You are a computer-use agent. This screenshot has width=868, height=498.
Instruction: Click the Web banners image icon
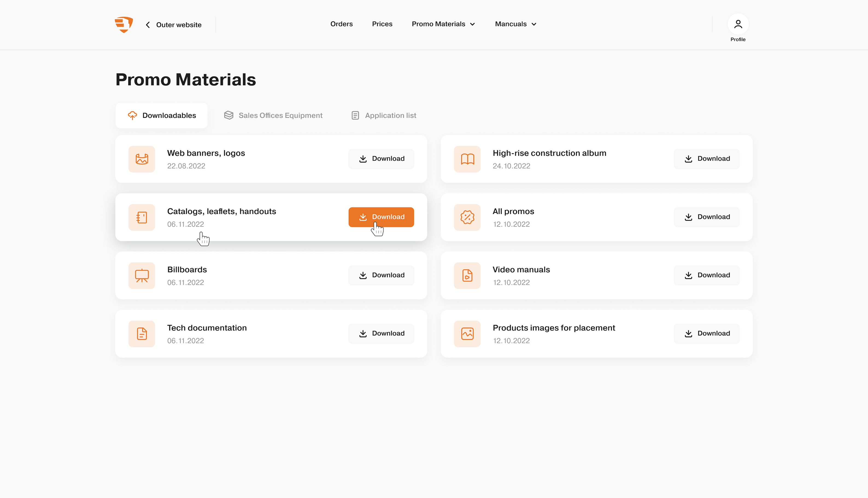point(142,159)
